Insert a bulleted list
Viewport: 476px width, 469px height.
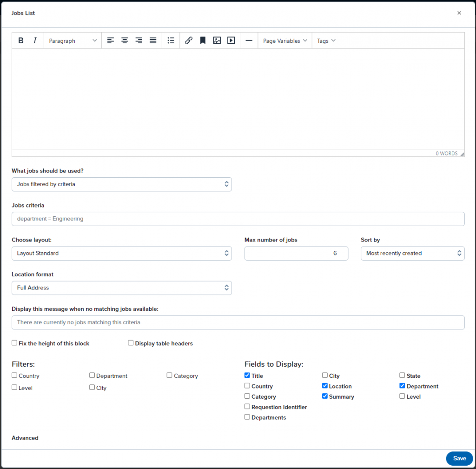(x=171, y=41)
